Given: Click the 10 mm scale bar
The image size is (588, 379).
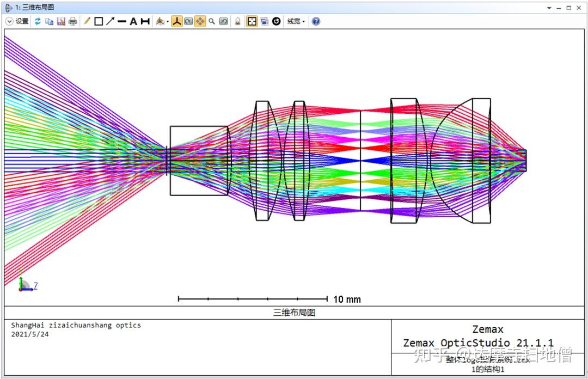Looking at the screenshot, I should tap(253, 299).
